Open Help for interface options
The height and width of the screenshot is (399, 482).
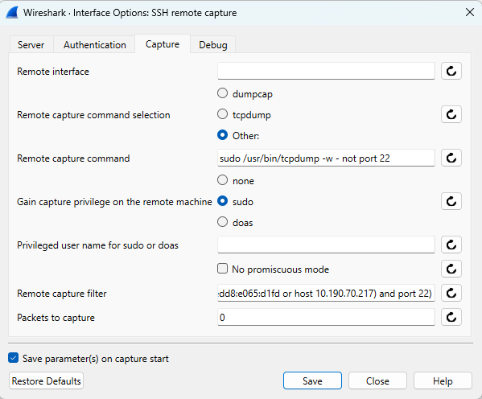coord(443,381)
